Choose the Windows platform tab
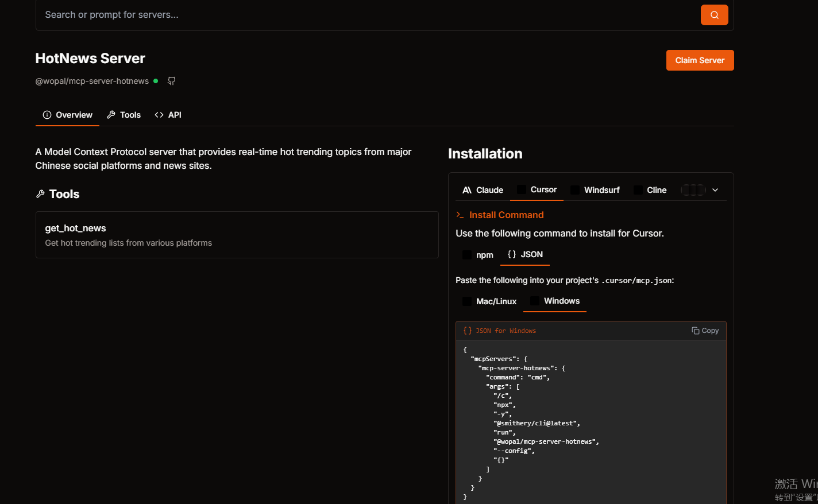The height and width of the screenshot is (504, 818). pos(555,301)
